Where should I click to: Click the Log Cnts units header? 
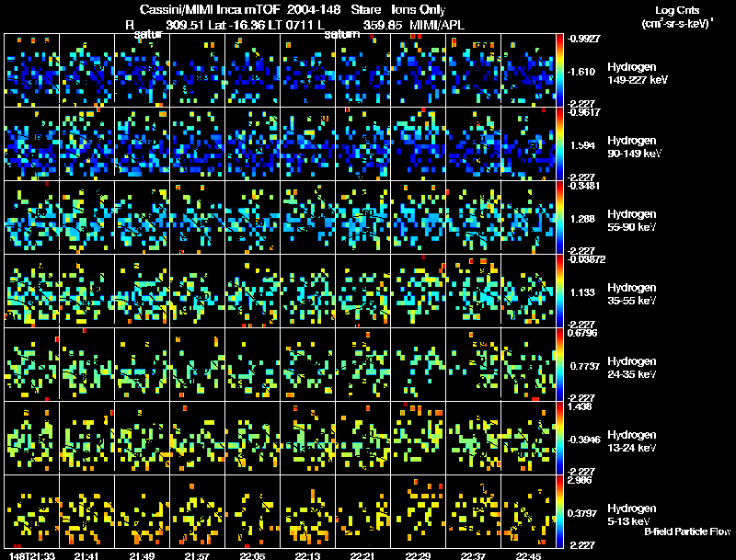(x=677, y=17)
